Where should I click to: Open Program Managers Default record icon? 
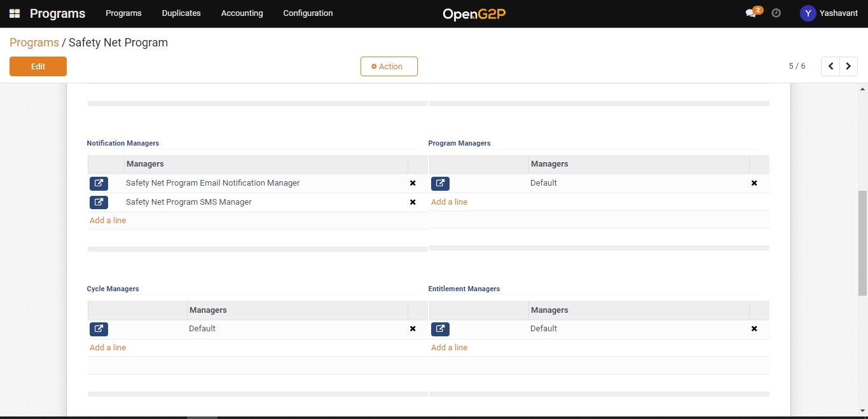pos(440,183)
